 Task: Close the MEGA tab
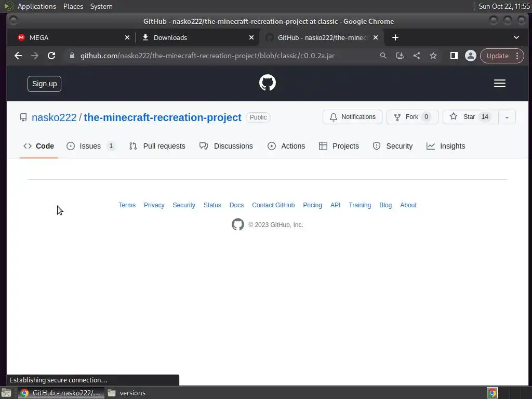pos(127,37)
